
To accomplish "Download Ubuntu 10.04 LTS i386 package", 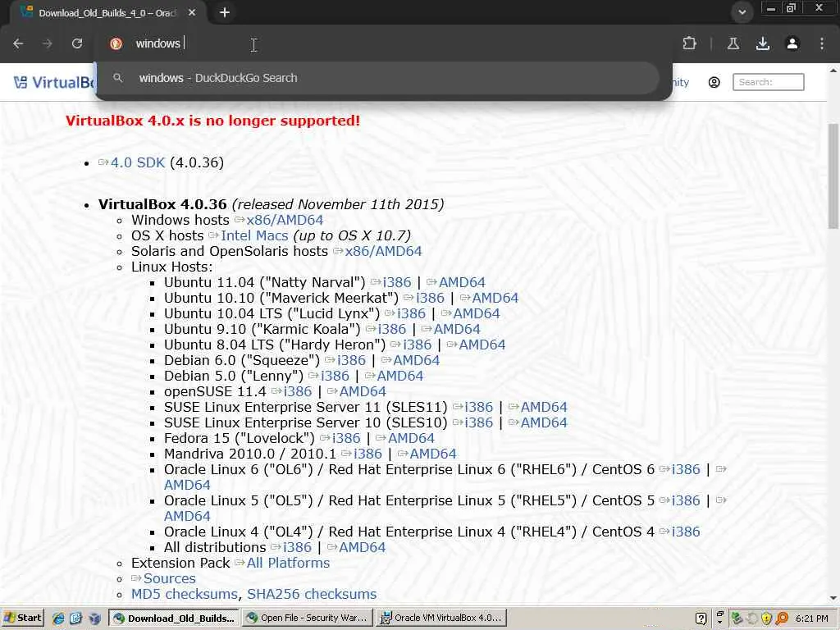I will click(412, 313).
